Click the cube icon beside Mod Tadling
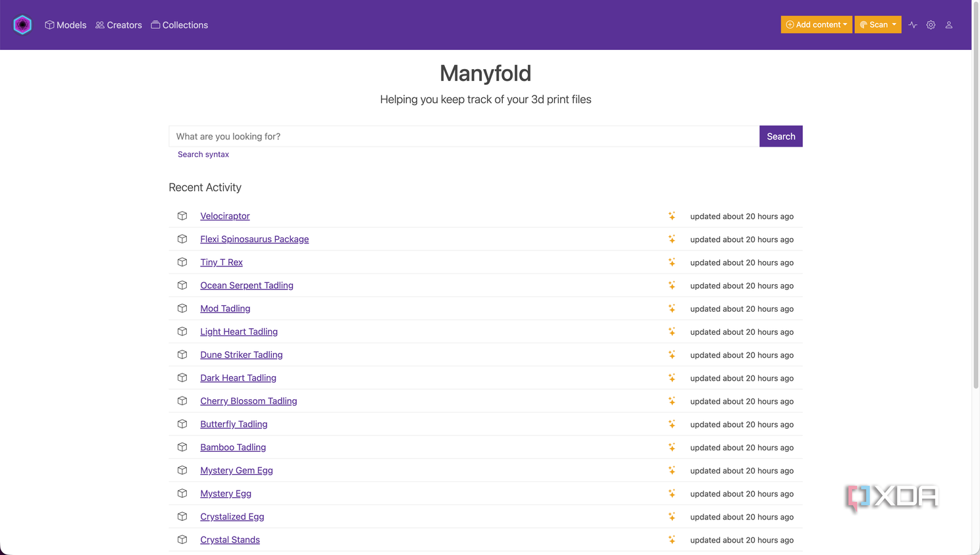This screenshot has width=980, height=555. pyautogui.click(x=182, y=308)
